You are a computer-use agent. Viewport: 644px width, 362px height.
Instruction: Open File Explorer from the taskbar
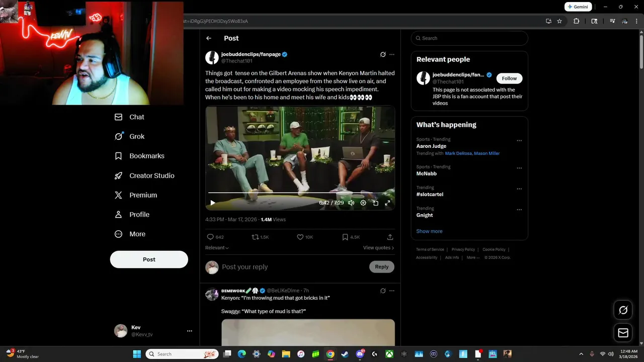click(x=286, y=354)
